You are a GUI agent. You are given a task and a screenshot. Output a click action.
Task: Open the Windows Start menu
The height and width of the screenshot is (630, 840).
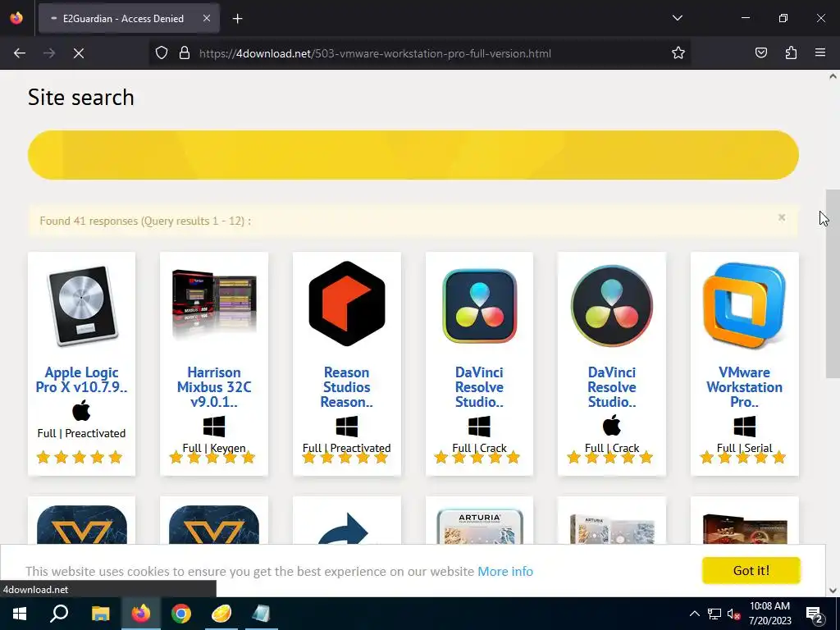[20, 614]
